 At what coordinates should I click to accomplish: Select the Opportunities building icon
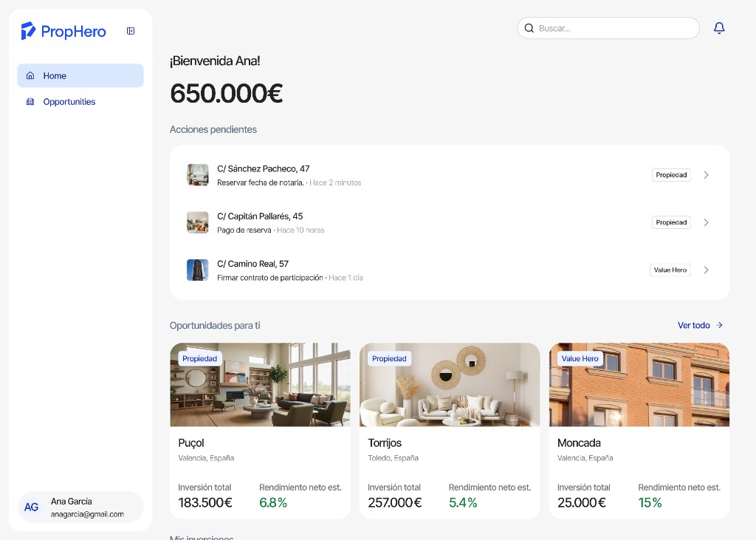30,101
